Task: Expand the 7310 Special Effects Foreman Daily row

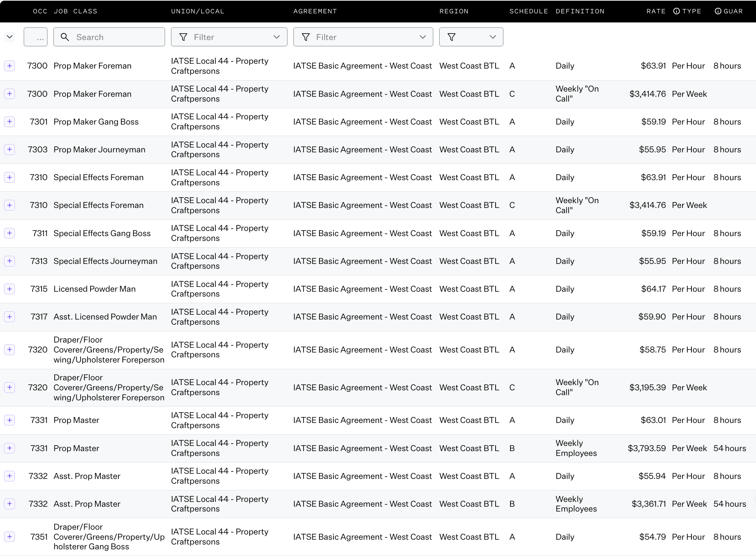Action: click(x=10, y=178)
